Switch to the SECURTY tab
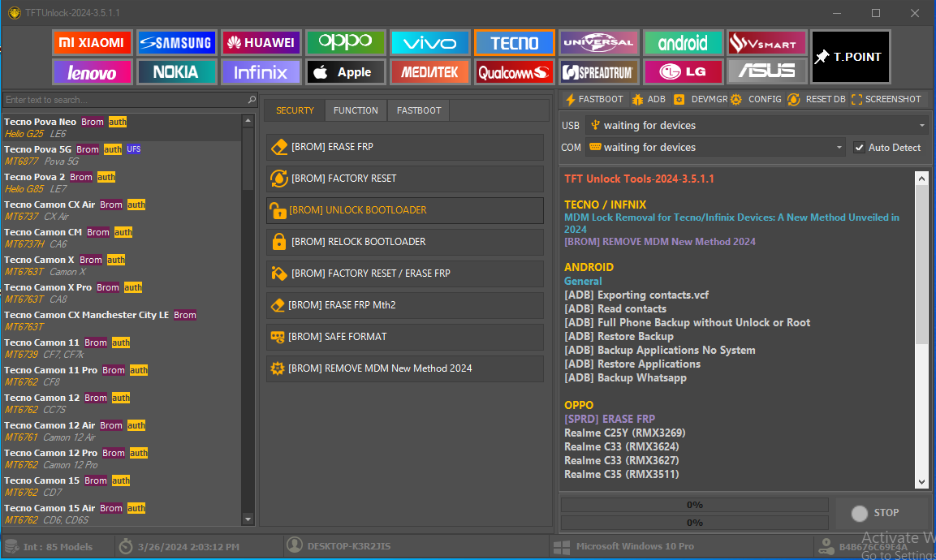Screen dimensions: 936x560 click(x=295, y=110)
